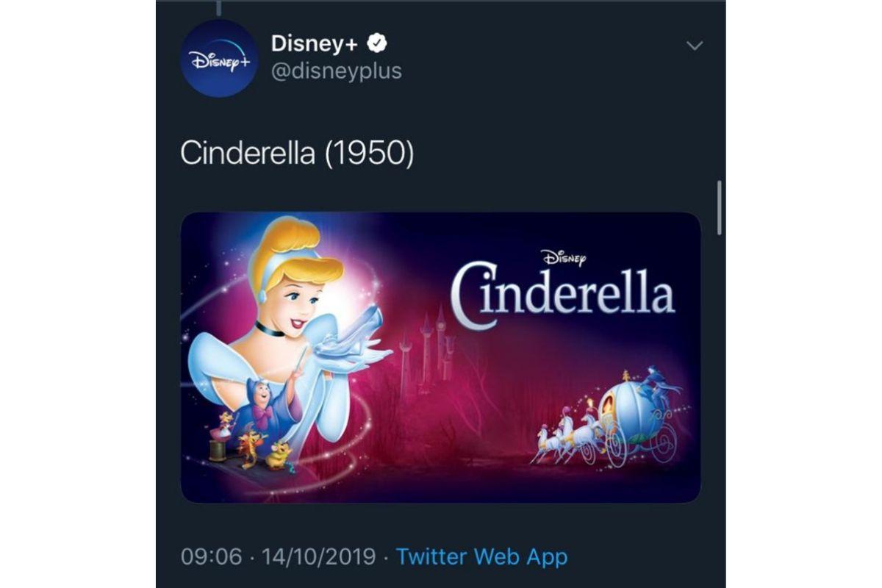Open the Disney+ display name profile link
The width and height of the screenshot is (882, 588).
(x=315, y=44)
